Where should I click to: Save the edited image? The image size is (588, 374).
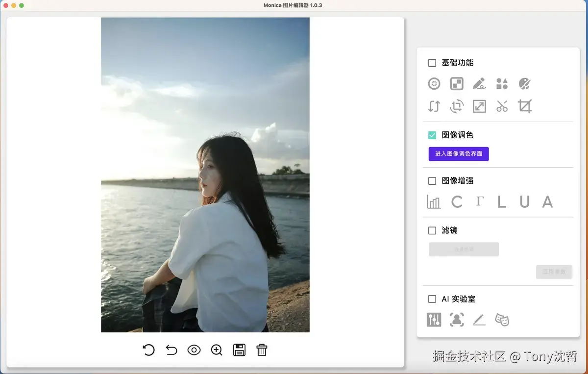tap(239, 350)
